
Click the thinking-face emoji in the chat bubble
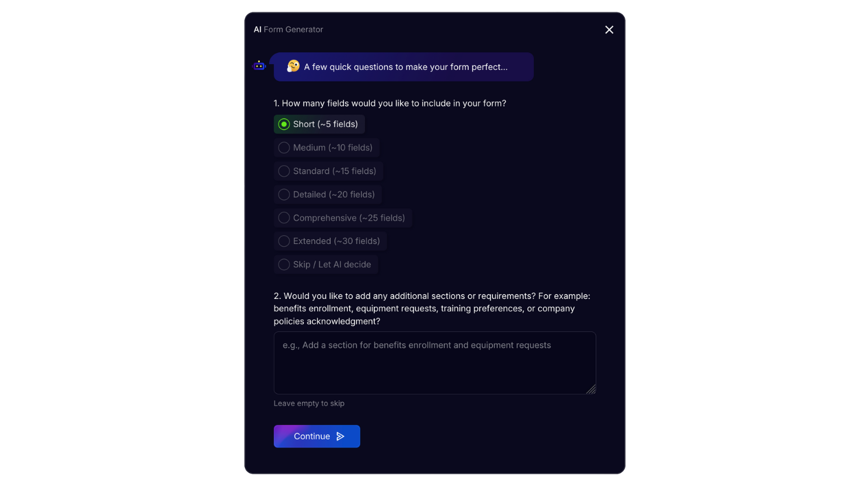[x=293, y=66]
